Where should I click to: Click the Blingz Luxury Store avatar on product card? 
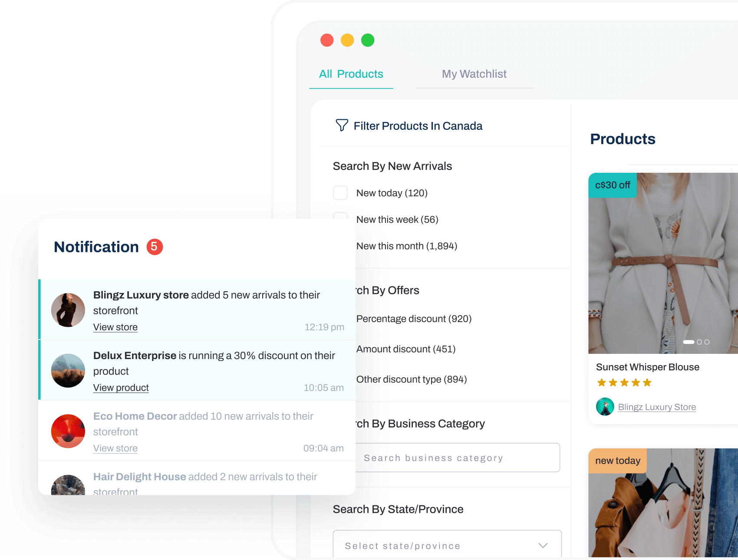[x=605, y=407]
